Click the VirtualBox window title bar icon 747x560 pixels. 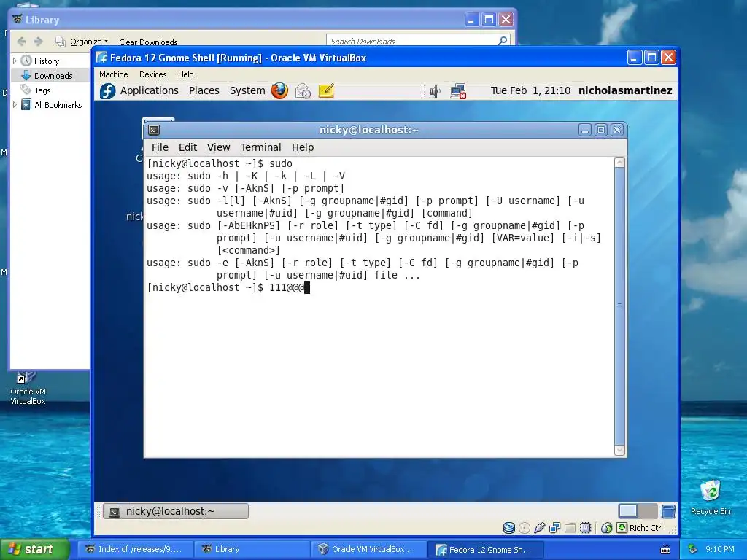tap(101, 58)
